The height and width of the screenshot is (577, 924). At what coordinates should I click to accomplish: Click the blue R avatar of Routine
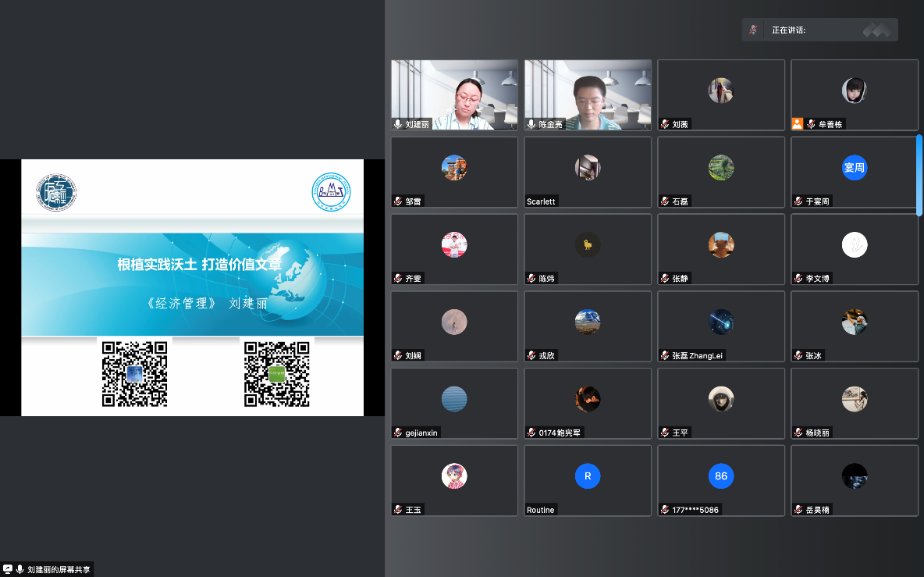pyautogui.click(x=588, y=475)
